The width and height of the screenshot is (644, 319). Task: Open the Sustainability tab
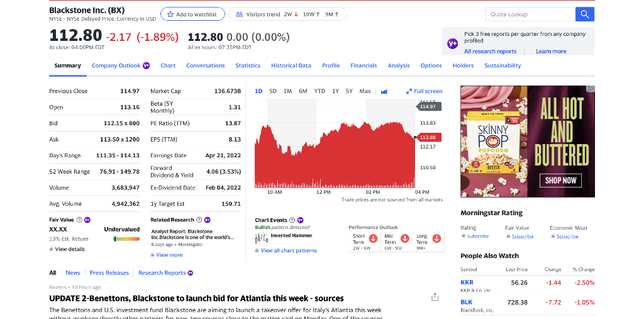pos(502,65)
